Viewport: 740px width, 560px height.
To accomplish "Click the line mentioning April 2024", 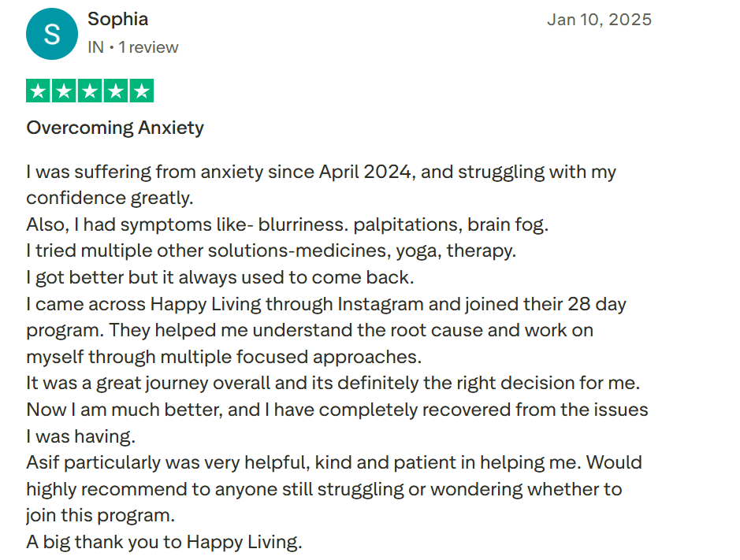I will [x=321, y=172].
